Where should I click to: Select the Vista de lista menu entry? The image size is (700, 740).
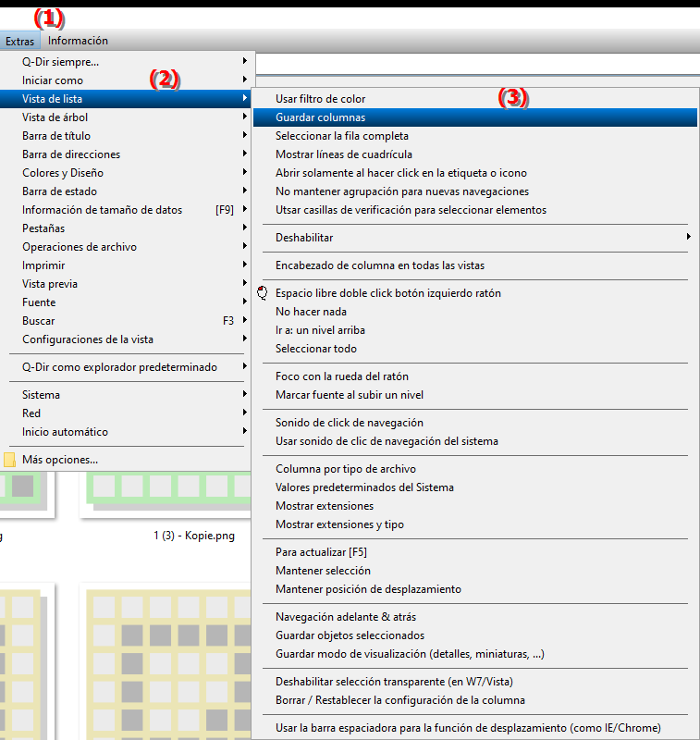127,99
